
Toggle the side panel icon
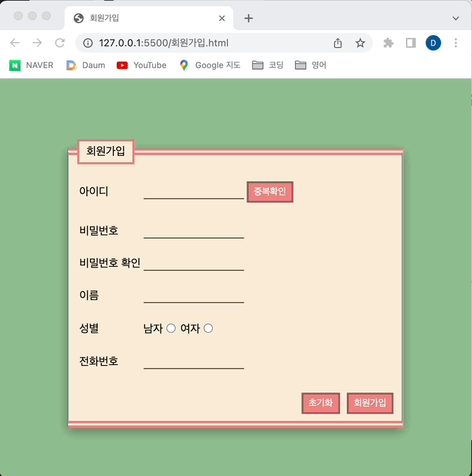[x=411, y=43]
